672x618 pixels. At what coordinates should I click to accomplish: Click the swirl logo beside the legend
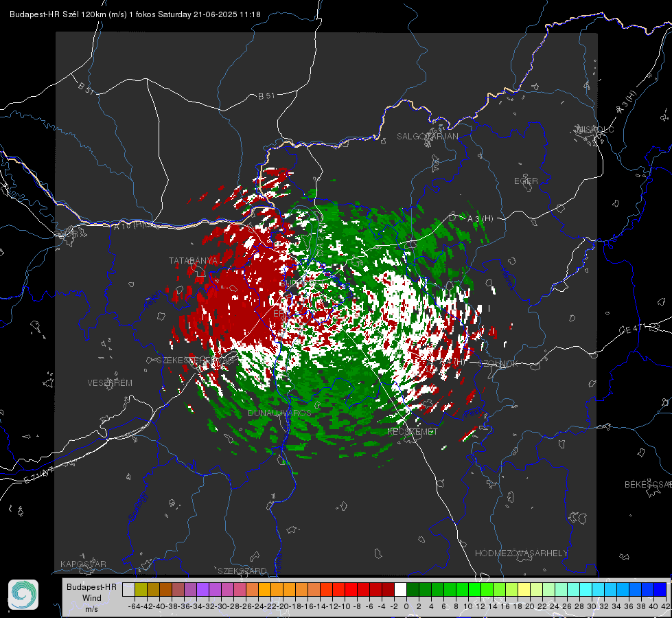23,595
